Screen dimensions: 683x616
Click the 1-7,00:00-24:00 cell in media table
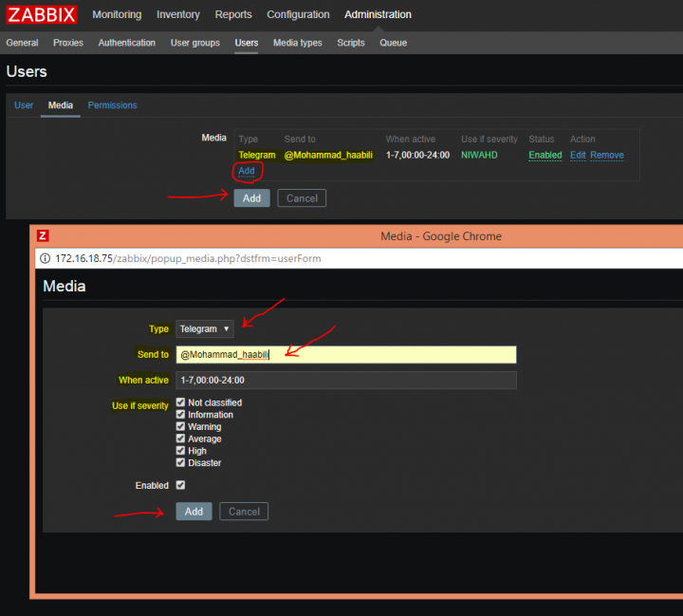(417, 156)
